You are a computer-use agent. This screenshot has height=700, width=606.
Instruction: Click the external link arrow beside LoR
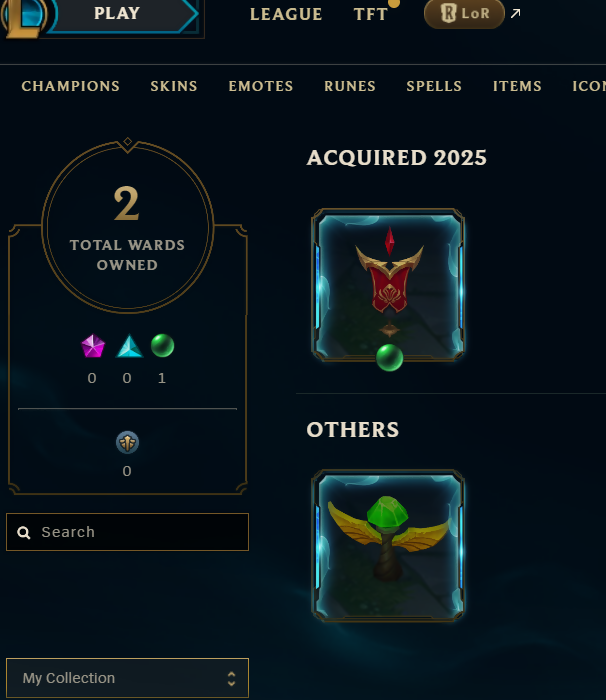[515, 13]
